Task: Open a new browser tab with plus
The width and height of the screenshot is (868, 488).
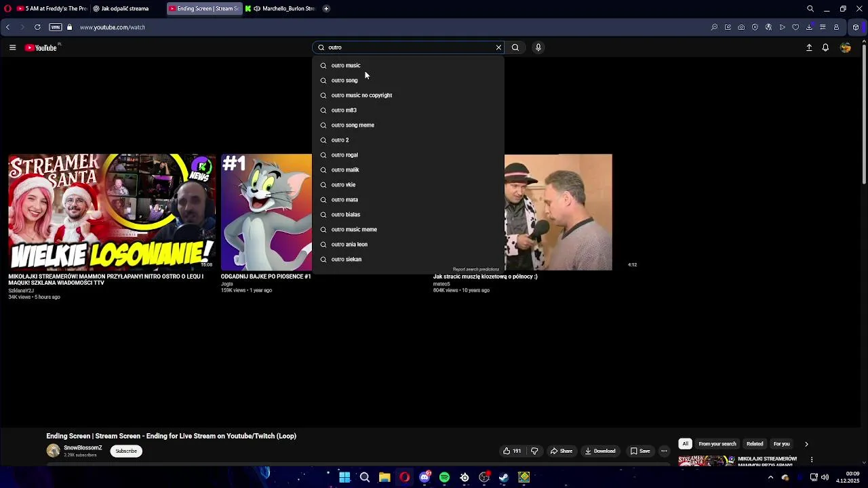Action: [326, 9]
